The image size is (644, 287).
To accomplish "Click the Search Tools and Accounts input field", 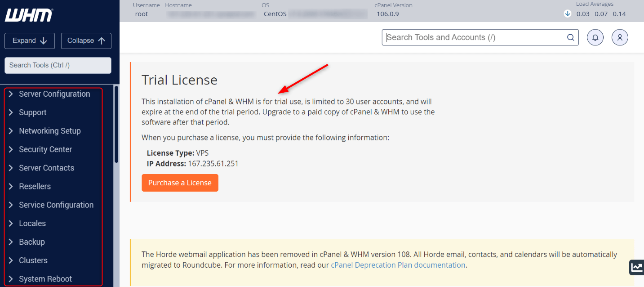I will [x=472, y=37].
